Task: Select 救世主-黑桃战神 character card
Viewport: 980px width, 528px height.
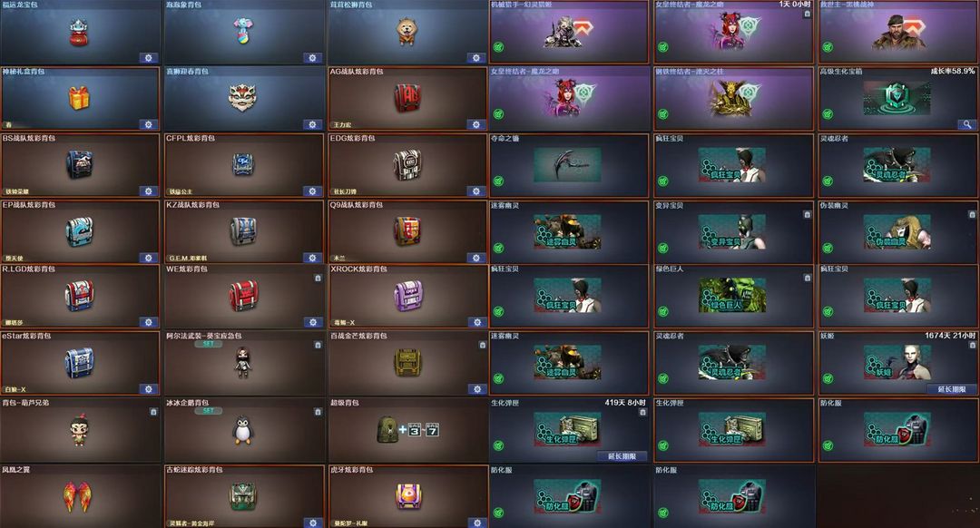Action: coord(897,32)
